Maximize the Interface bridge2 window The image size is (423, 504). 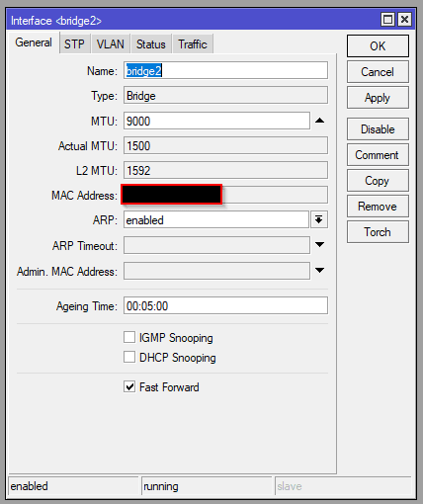387,20
